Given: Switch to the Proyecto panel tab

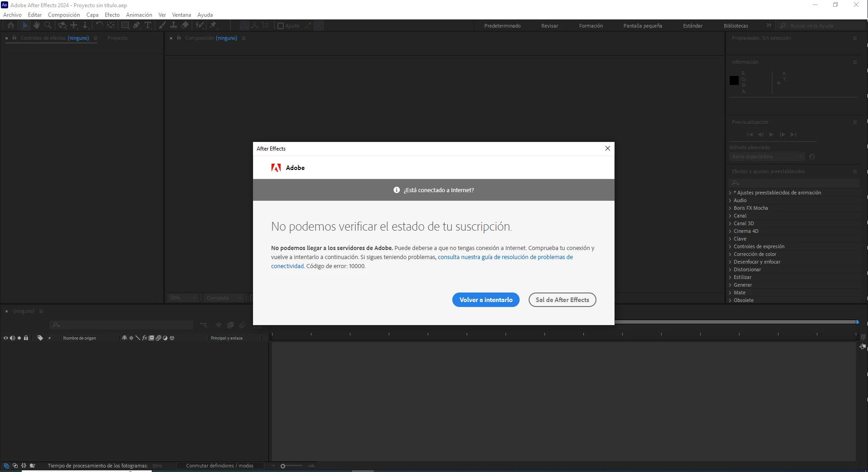Looking at the screenshot, I should tap(117, 38).
